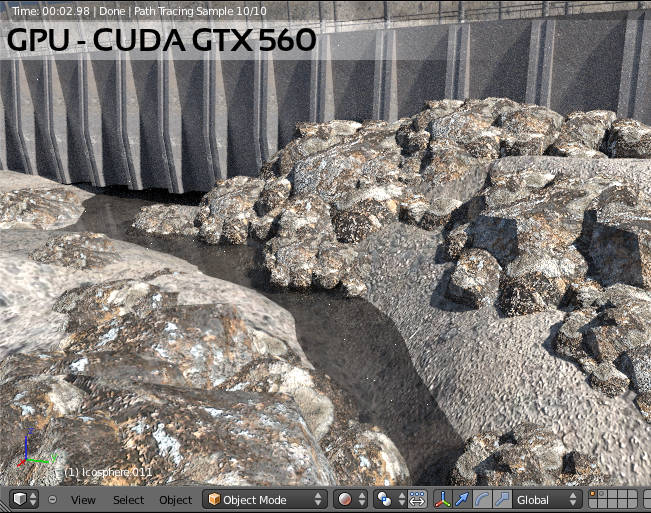Toggle manipulate center points only
Image resolution: width=651 pixels, height=513 pixels.
[417, 499]
